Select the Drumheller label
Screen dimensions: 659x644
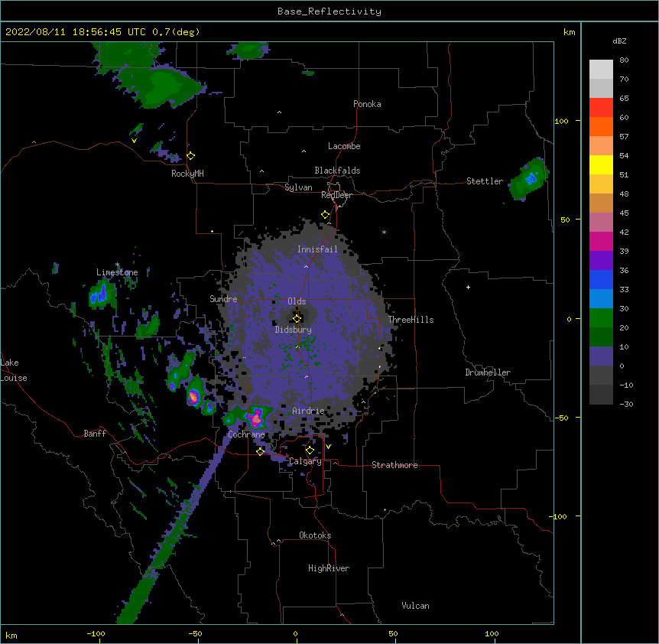coord(488,372)
